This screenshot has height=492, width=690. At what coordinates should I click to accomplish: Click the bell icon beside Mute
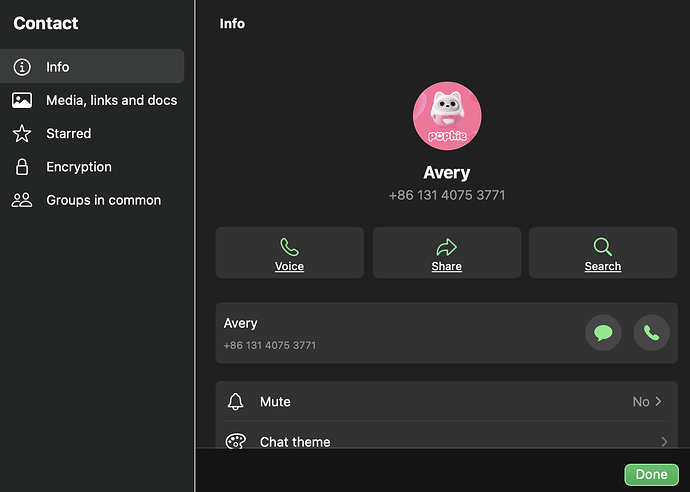[x=235, y=401]
